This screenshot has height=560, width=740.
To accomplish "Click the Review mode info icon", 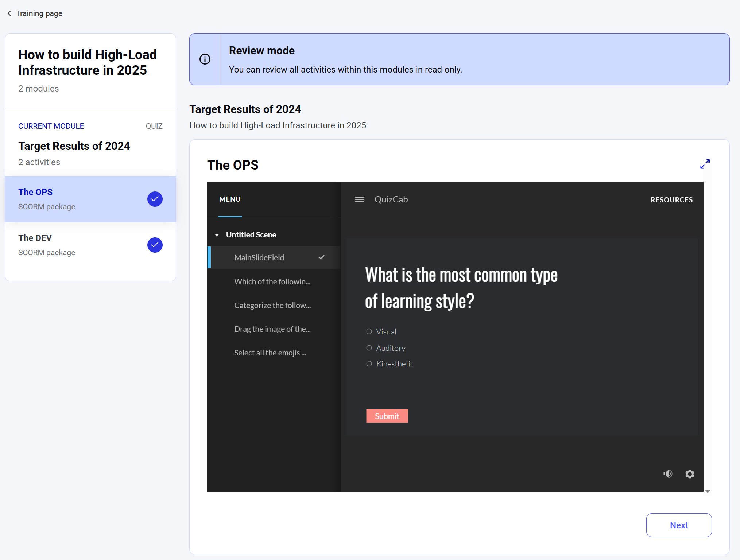I will [205, 59].
